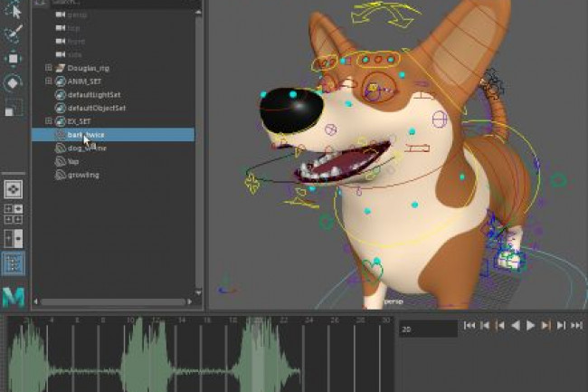
Task: Click the Maya logo icon
Action: [x=14, y=296]
